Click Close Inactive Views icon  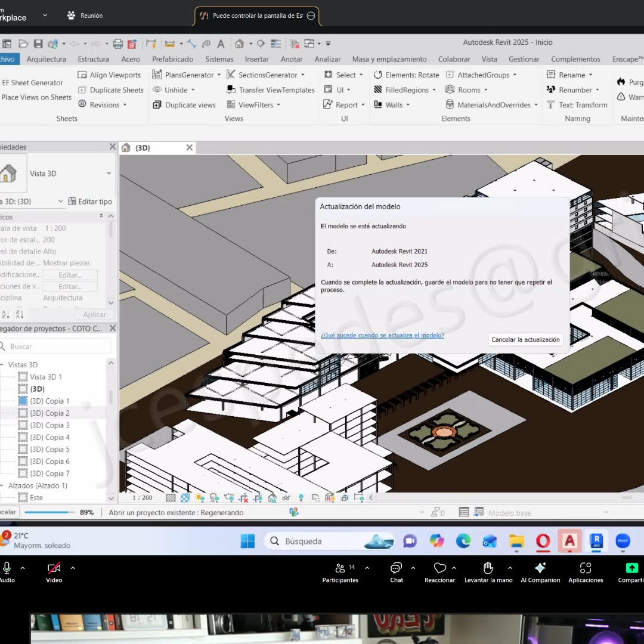295,44
